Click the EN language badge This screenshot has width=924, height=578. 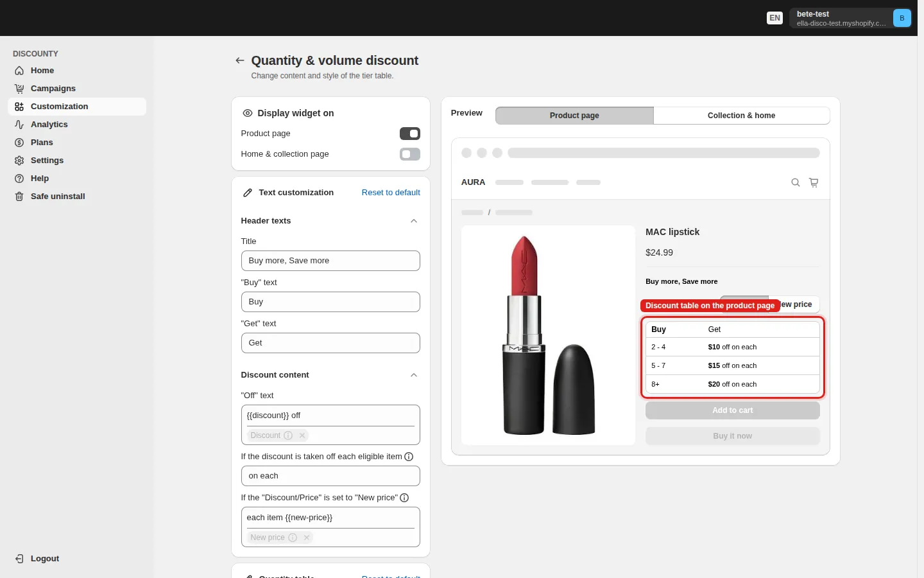coord(775,18)
